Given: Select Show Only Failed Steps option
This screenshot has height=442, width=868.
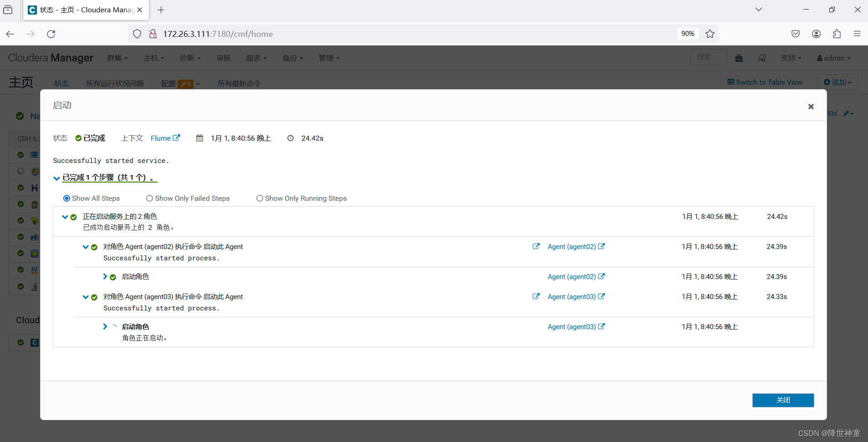Looking at the screenshot, I should coord(149,198).
